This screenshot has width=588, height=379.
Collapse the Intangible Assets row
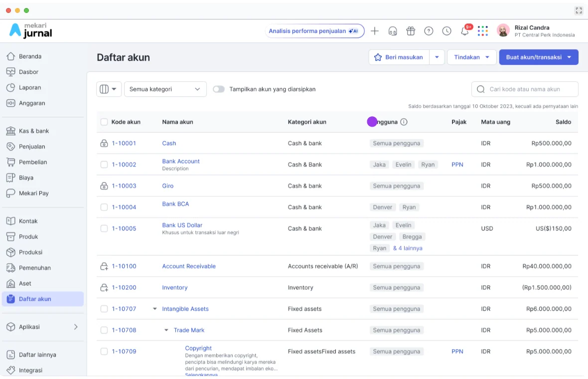coord(154,309)
